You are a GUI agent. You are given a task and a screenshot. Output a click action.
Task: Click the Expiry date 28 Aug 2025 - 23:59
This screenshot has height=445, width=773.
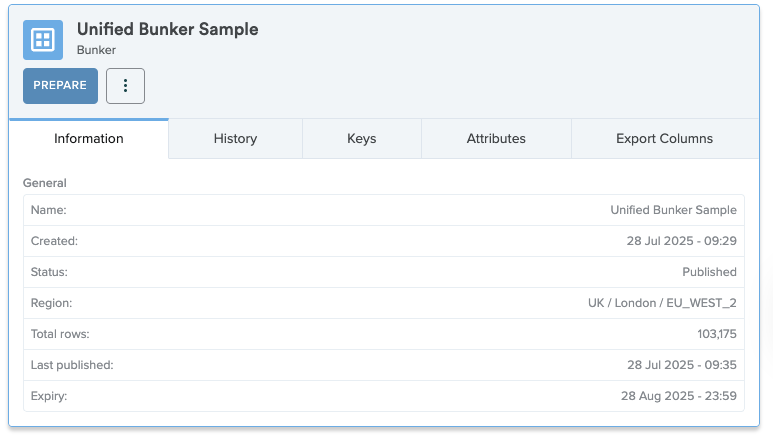679,396
